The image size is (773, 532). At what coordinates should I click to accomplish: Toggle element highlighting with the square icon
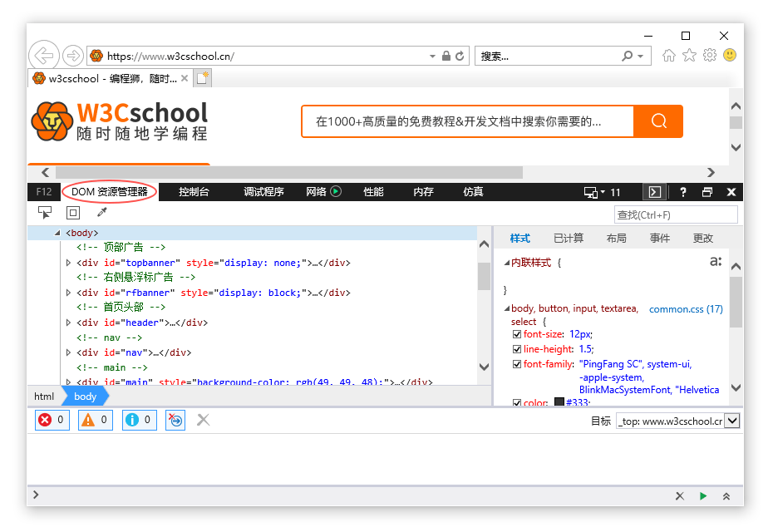pyautogui.click(x=72, y=212)
